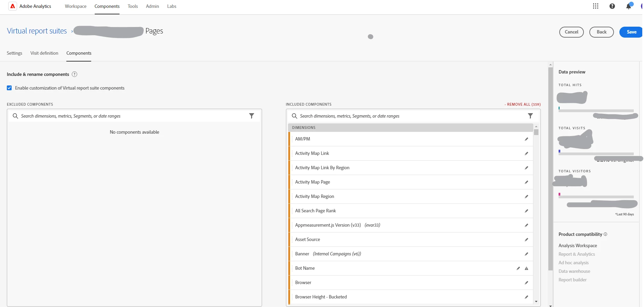The image size is (644, 307).
Task: Click the Total Visitors progress bar
Action: (596, 197)
